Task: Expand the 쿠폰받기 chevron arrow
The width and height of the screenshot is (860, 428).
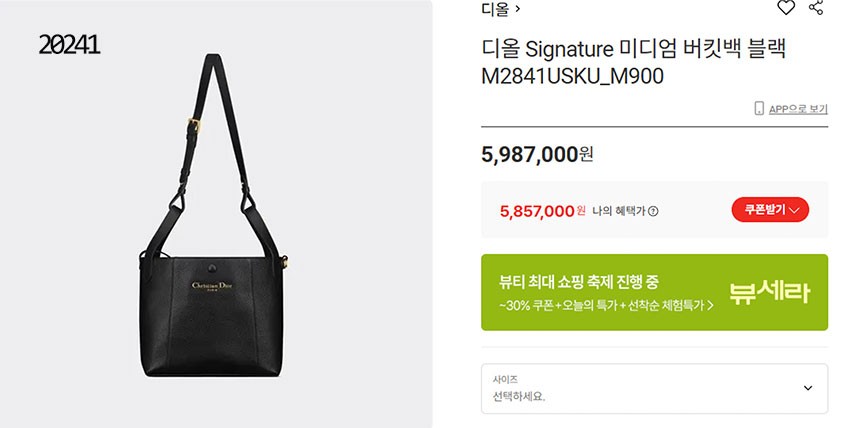Action: pos(794,210)
